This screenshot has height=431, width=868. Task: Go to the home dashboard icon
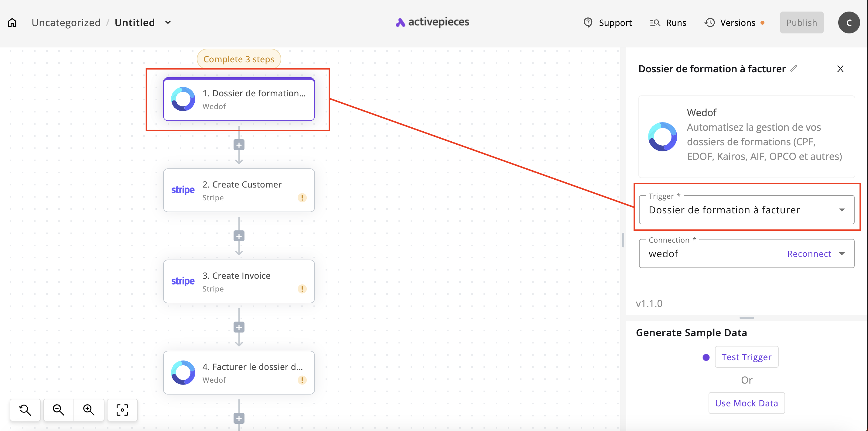coord(12,22)
